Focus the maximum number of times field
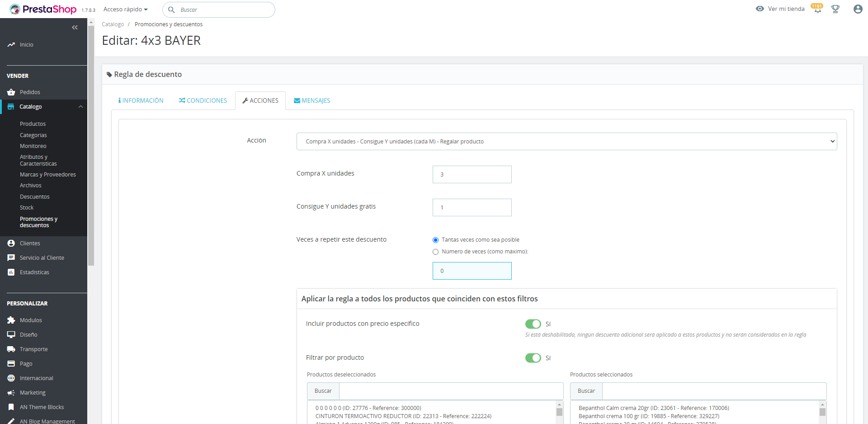Screen dimensions: 868x424 472,271
